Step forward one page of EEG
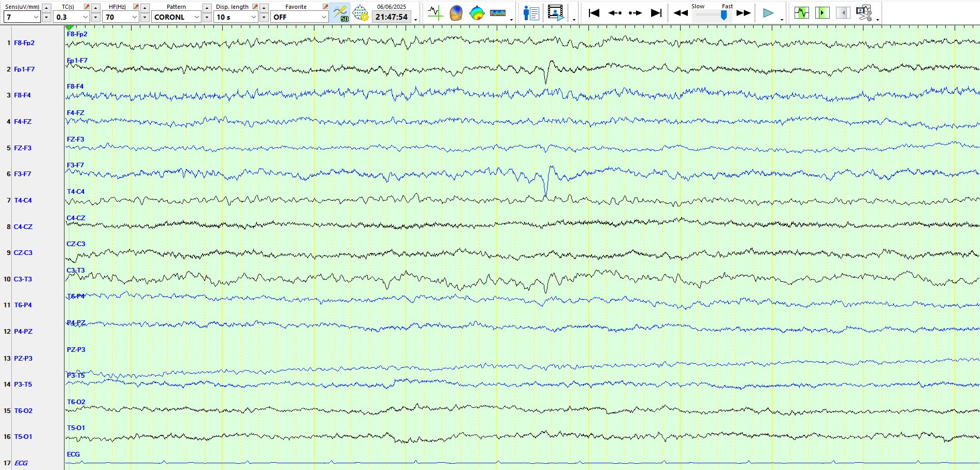Viewport: 980px width, 470px height. pos(636,13)
